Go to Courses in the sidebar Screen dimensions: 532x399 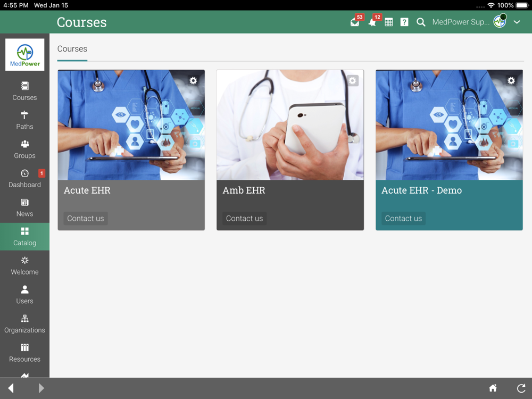tap(24, 92)
